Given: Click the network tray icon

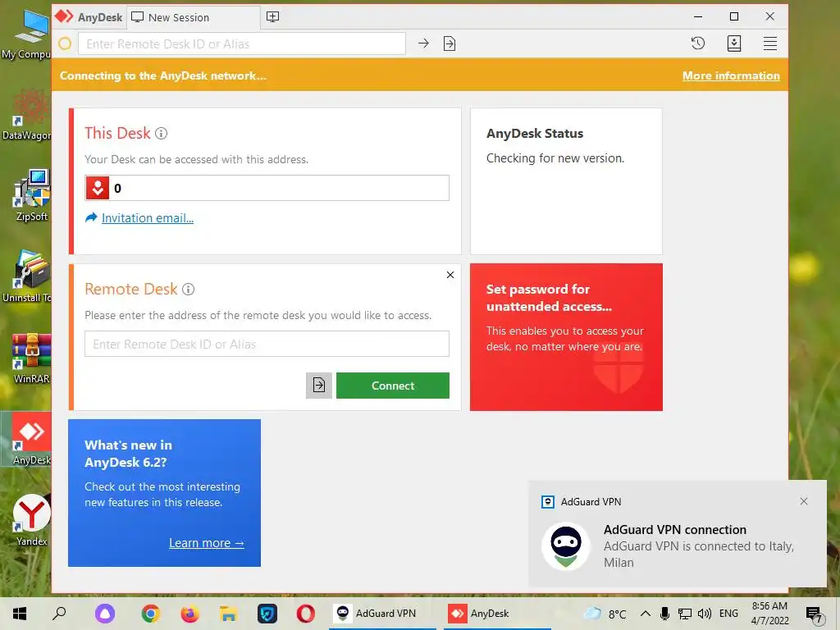Looking at the screenshot, I should point(684,614).
